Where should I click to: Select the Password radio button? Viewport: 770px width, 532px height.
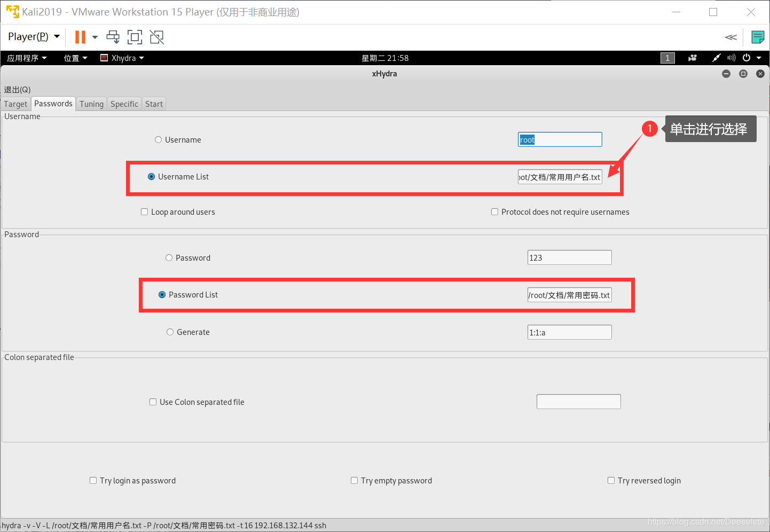coord(169,258)
